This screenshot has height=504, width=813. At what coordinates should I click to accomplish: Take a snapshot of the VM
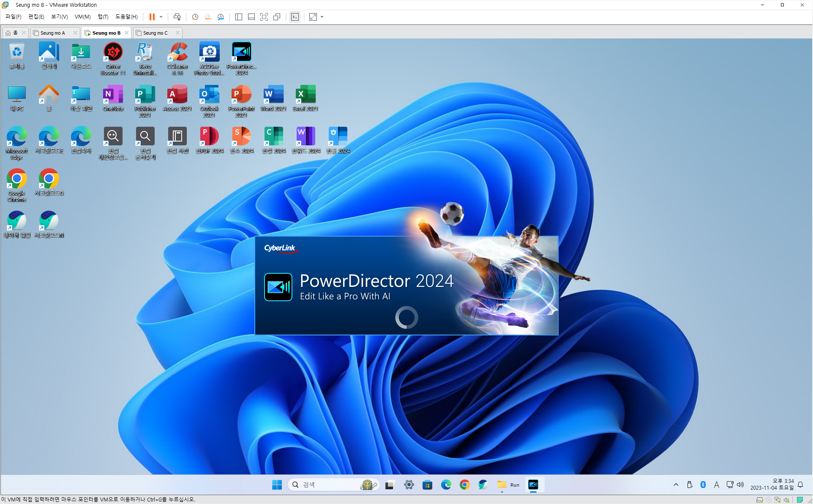[195, 17]
